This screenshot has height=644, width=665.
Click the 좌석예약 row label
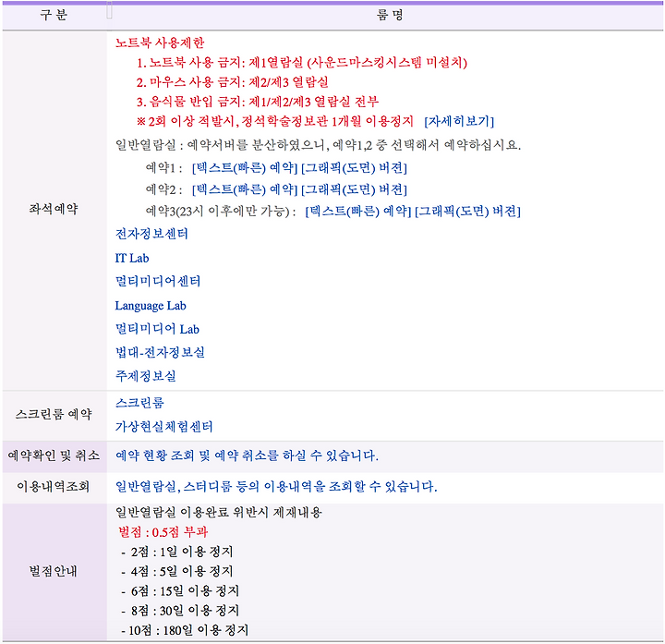54,209
